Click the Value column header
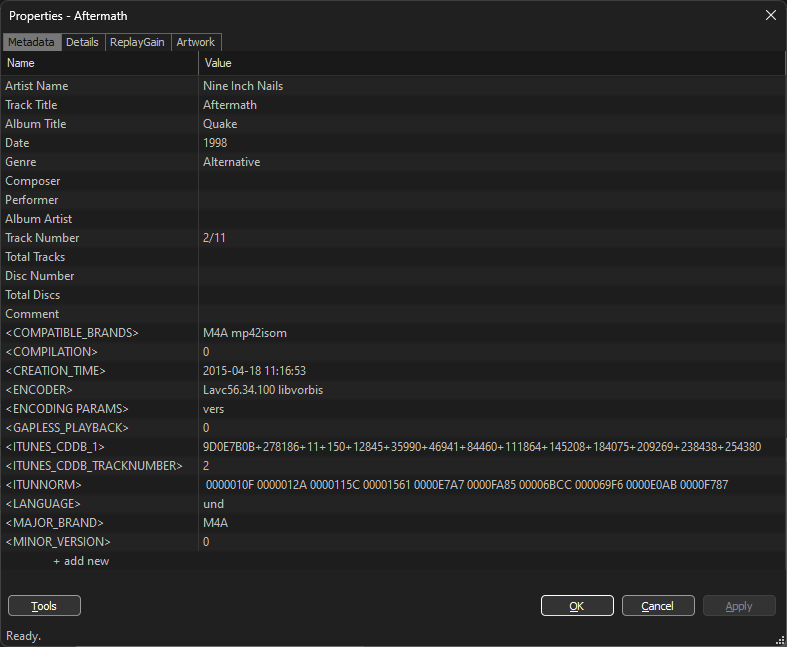The height and width of the screenshot is (647, 787). click(492, 63)
